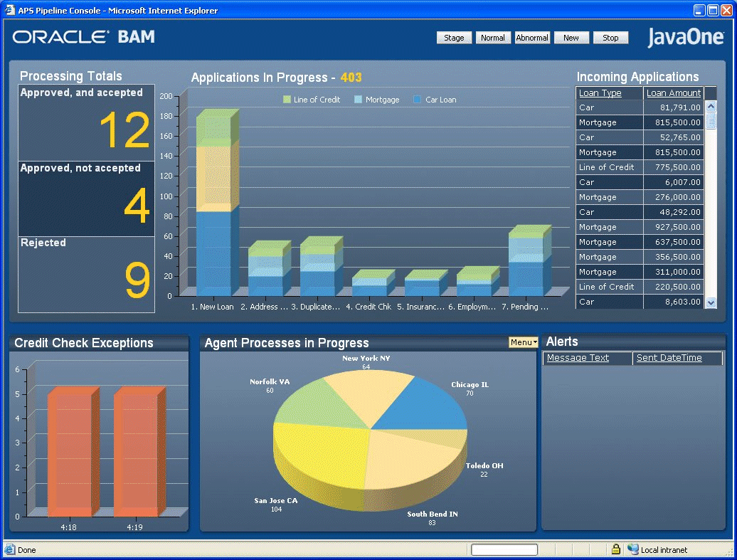The image size is (737, 560).
Task: Click the 927,500.00 loan amount cell
Action: [673, 227]
